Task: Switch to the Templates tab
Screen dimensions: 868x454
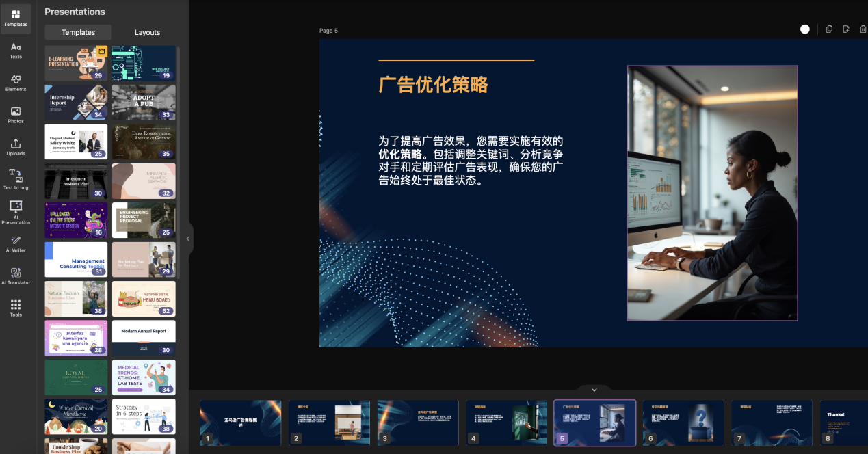Action: pyautogui.click(x=78, y=32)
